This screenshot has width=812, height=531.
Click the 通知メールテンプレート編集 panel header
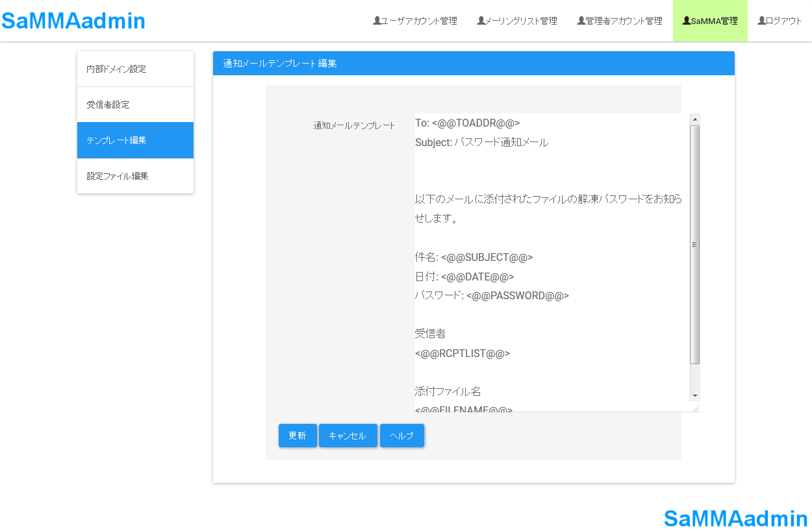(474, 64)
